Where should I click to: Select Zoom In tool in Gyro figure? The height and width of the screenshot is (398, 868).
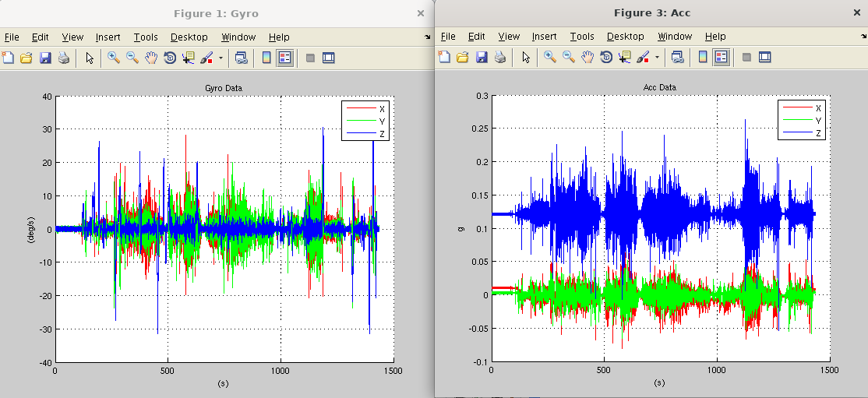coord(114,58)
